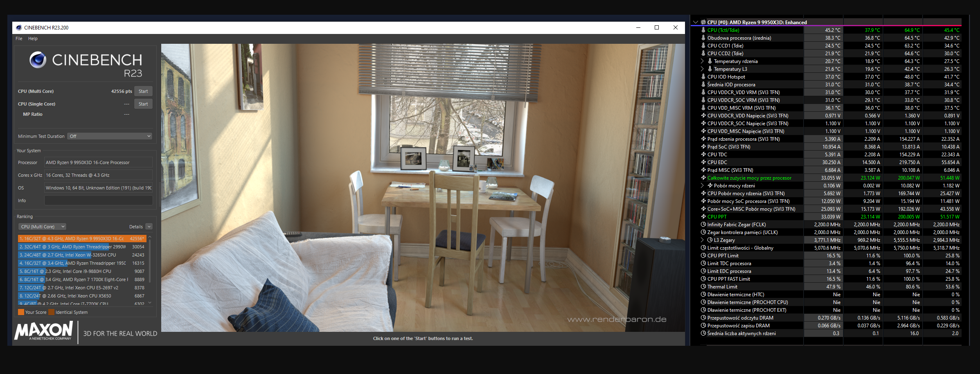Expand the Temperatury L3 row
Image resolution: width=980 pixels, height=374 pixels.
click(703, 69)
